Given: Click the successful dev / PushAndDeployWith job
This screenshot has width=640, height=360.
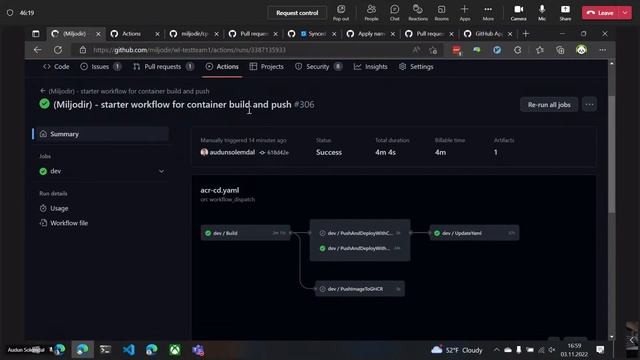Looking at the screenshot, I should tap(360, 248).
